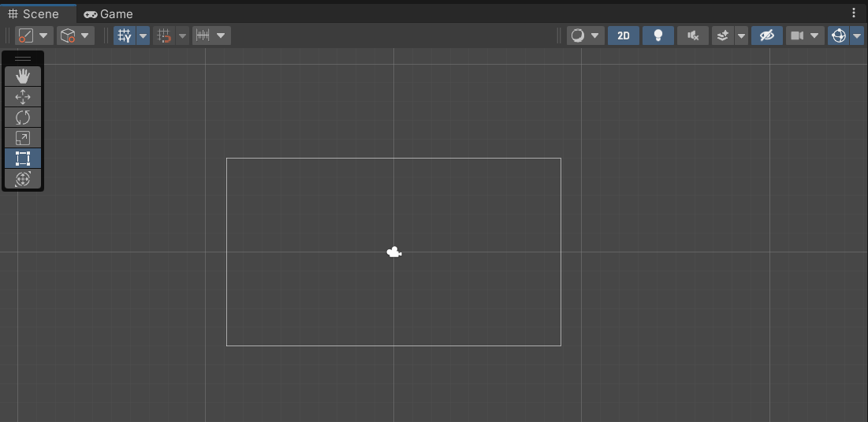Select the Move tool
The image size is (868, 422).
[x=23, y=97]
